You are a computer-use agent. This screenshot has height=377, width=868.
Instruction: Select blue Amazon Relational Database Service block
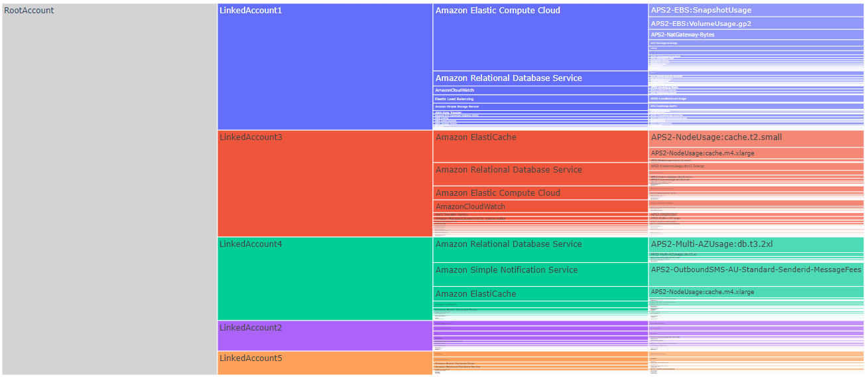tap(540, 78)
